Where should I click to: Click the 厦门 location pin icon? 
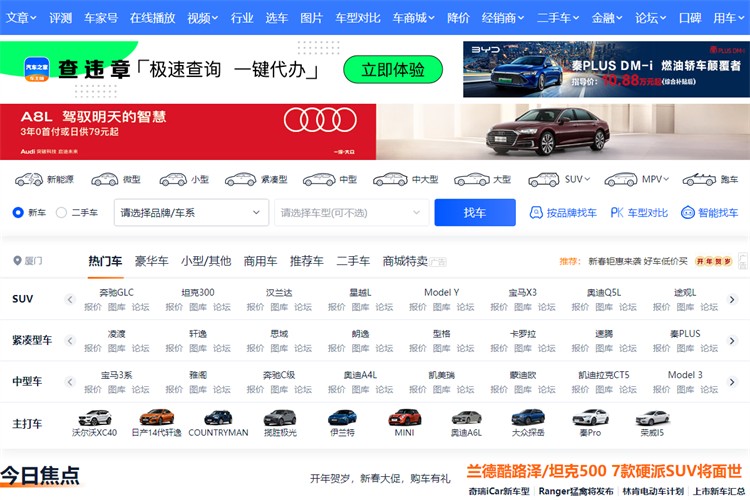point(17,261)
